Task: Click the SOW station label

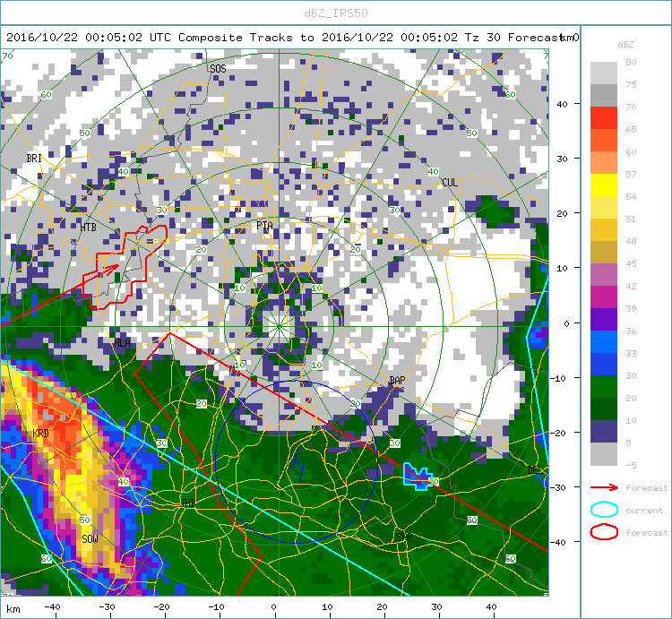Action: pos(90,539)
